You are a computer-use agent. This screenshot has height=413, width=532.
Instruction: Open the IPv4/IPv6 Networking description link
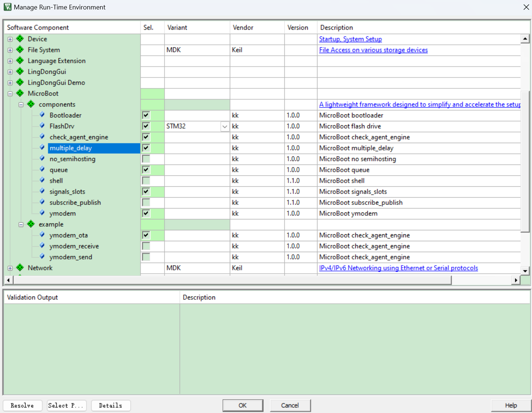click(x=399, y=268)
